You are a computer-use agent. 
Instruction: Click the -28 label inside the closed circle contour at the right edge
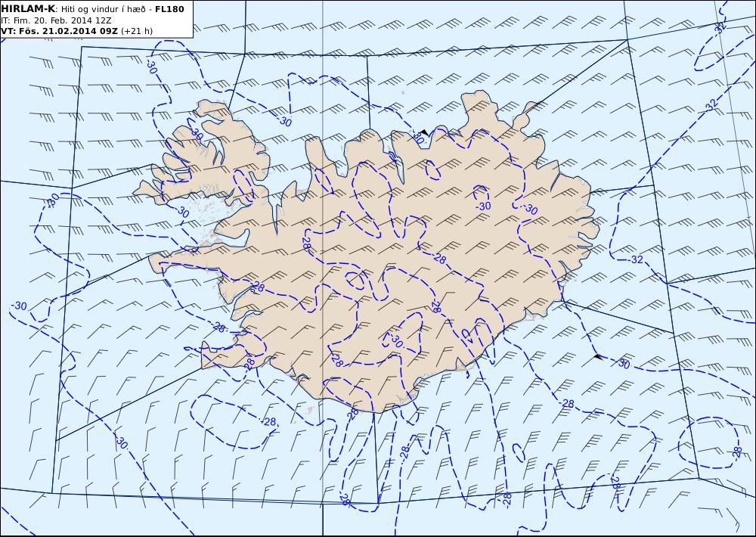coord(736,452)
